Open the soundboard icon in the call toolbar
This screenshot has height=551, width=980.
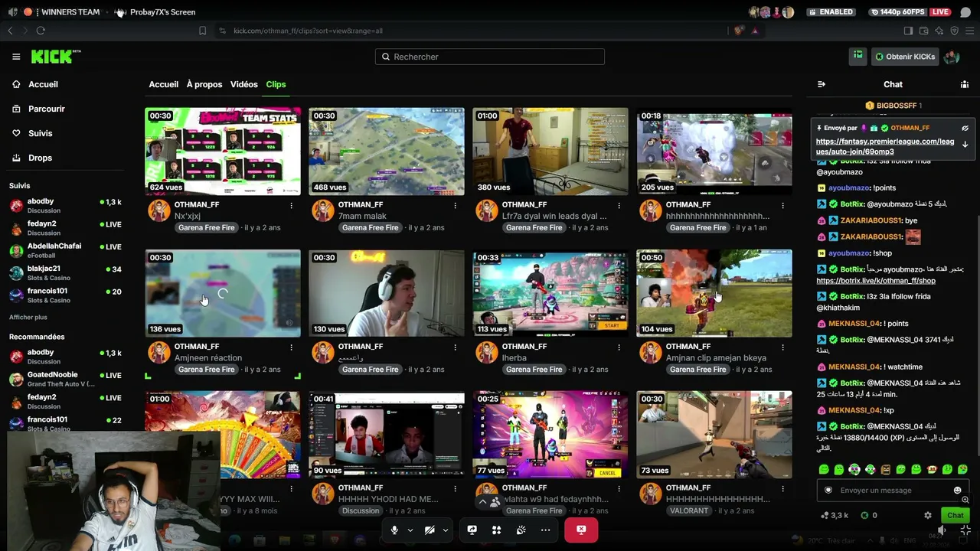521,530
